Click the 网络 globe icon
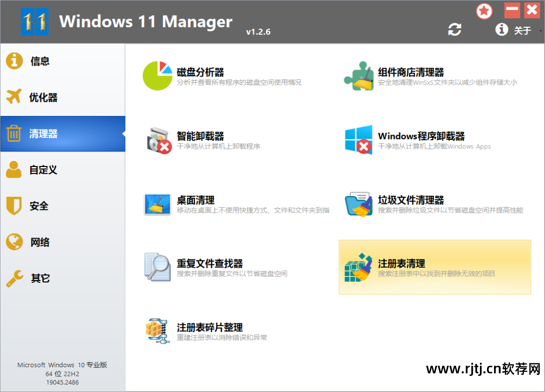 14,242
